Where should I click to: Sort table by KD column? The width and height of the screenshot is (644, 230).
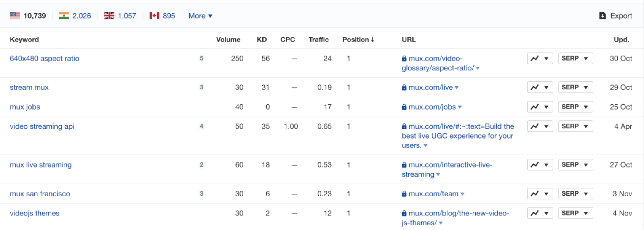click(x=262, y=39)
